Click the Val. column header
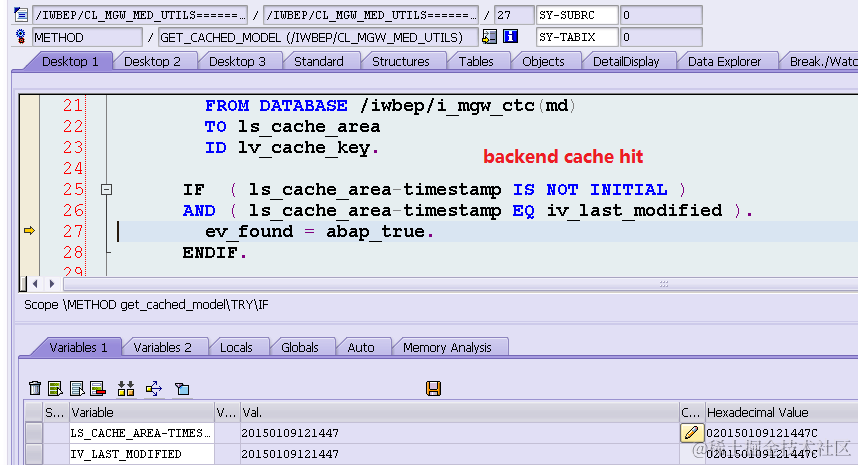 point(459,412)
